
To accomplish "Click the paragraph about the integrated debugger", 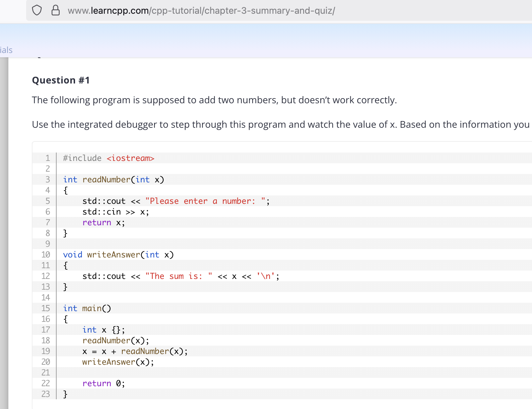I will 280,125.
